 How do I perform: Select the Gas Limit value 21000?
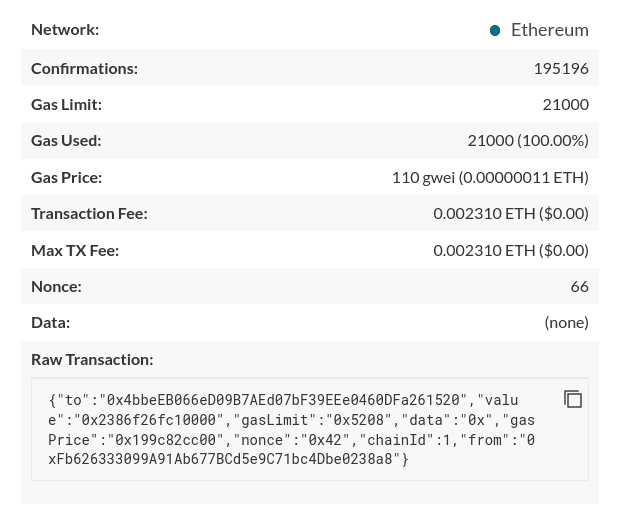pos(565,104)
